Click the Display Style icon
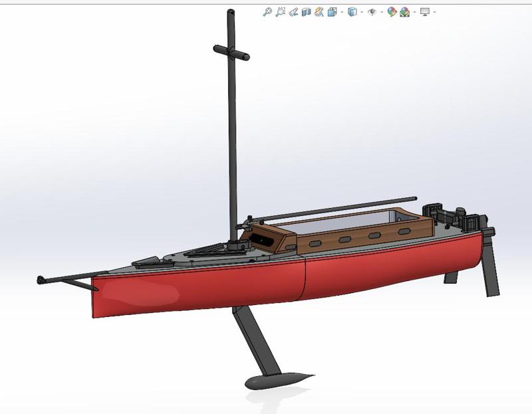Image resolution: width=532 pixels, height=414 pixels. 352,11
